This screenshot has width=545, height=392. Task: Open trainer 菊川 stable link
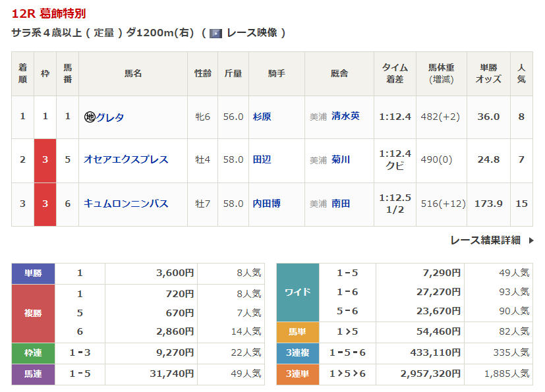341,159
